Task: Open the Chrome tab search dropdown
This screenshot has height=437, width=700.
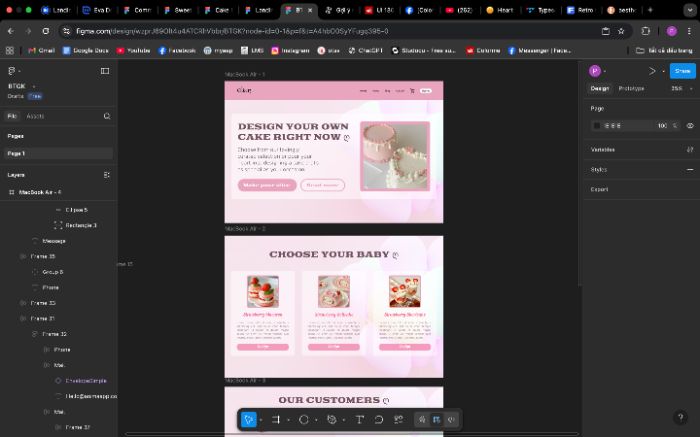Action: click(x=690, y=10)
